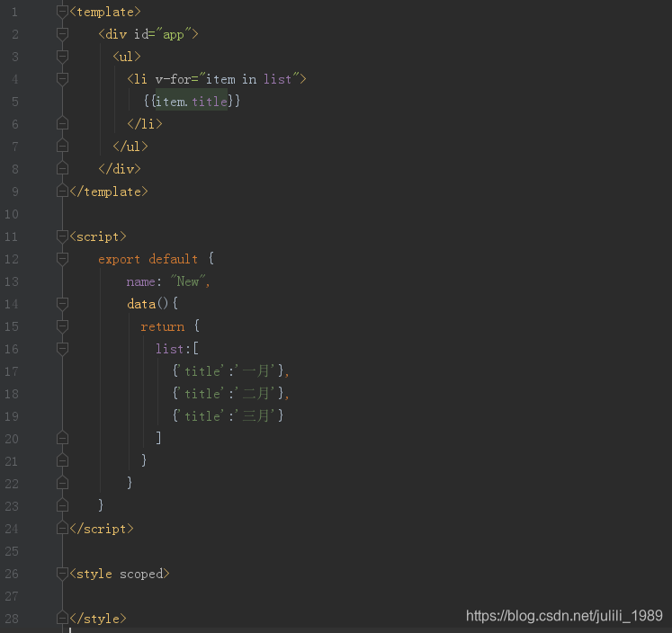Screen dimensions: 672x633
Task: Click line number 25 in the gutter
Action: (12, 551)
